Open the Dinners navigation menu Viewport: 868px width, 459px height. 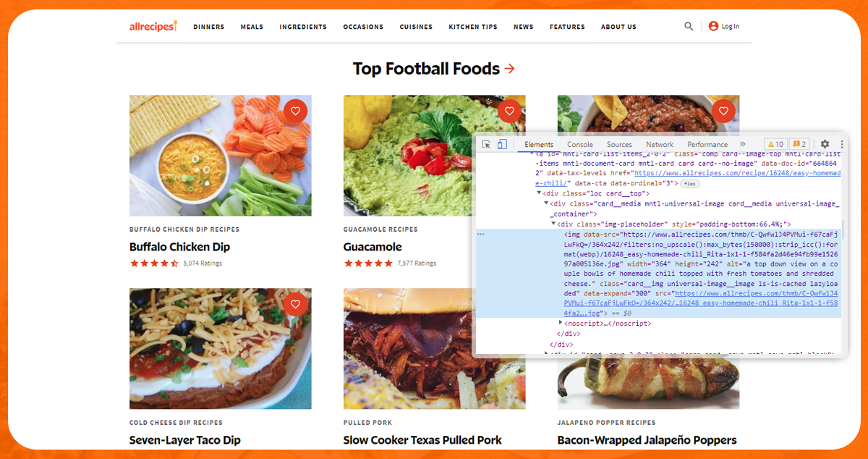click(x=208, y=27)
